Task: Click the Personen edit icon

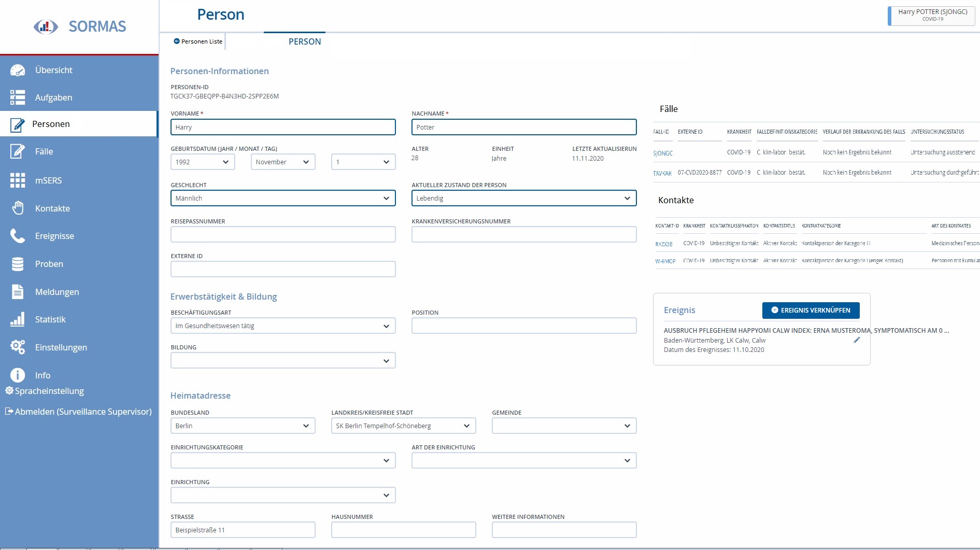Action: pyautogui.click(x=18, y=124)
